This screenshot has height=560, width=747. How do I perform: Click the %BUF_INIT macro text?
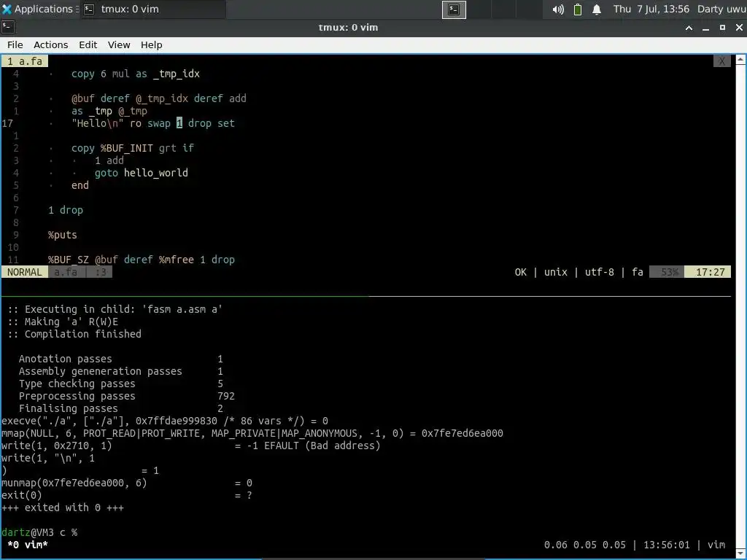click(x=127, y=148)
